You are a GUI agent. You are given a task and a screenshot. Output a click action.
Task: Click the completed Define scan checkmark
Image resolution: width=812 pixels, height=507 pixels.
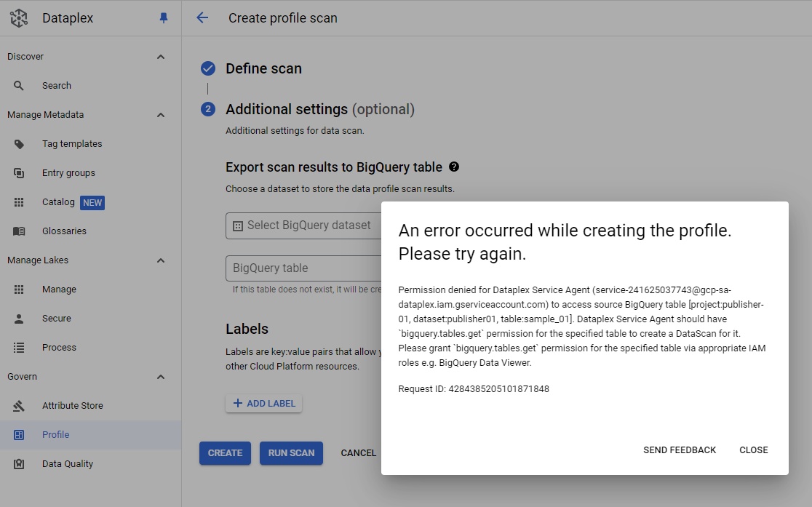tap(208, 68)
